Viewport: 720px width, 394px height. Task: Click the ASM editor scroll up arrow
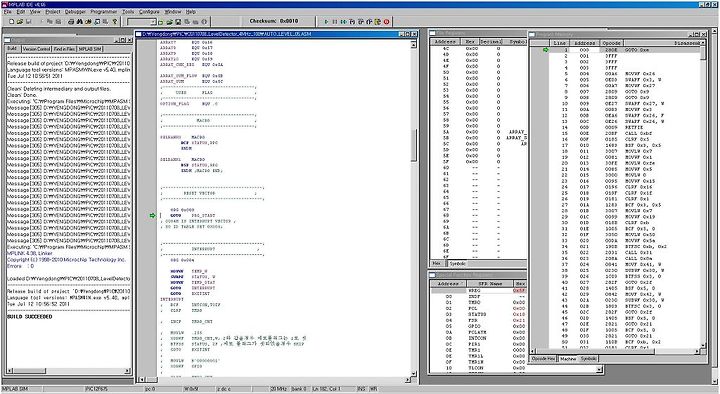[x=413, y=44]
